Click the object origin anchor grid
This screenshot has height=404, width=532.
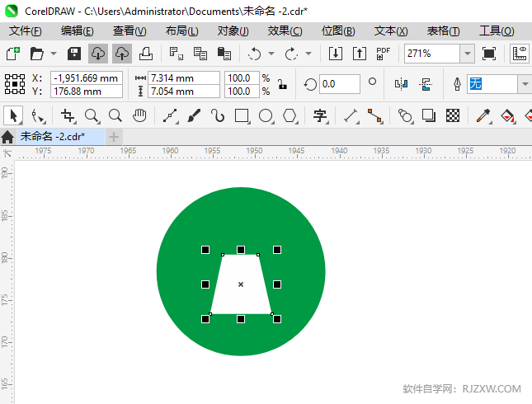click(x=15, y=84)
